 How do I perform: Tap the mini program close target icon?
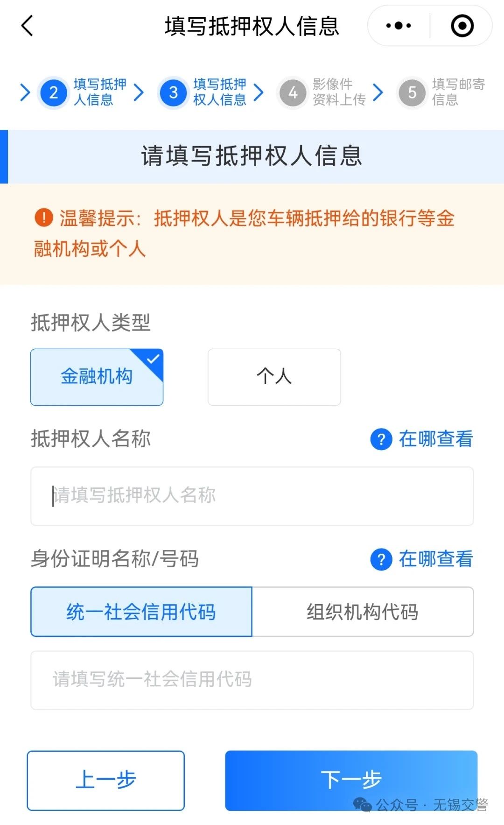462,26
